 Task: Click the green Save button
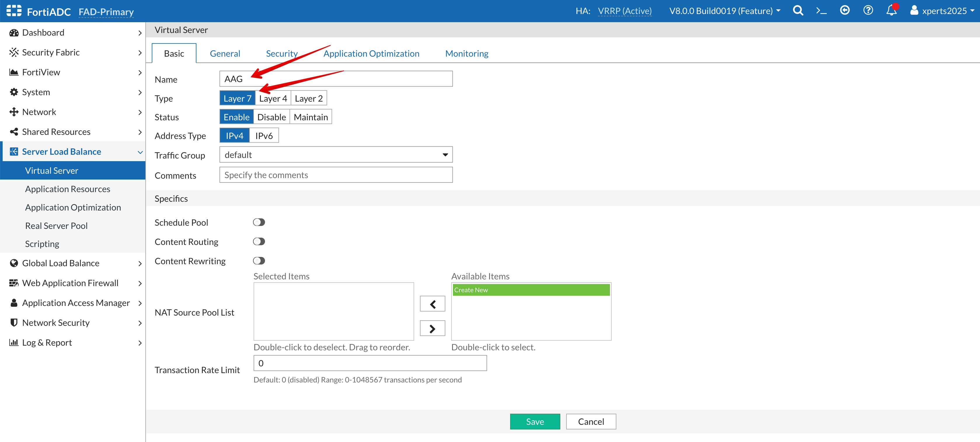(x=535, y=422)
